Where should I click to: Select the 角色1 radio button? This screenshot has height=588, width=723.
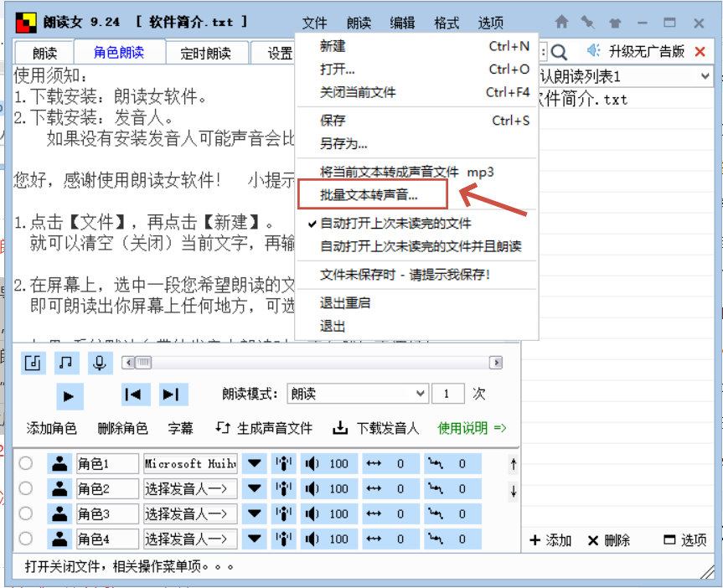[x=26, y=463]
